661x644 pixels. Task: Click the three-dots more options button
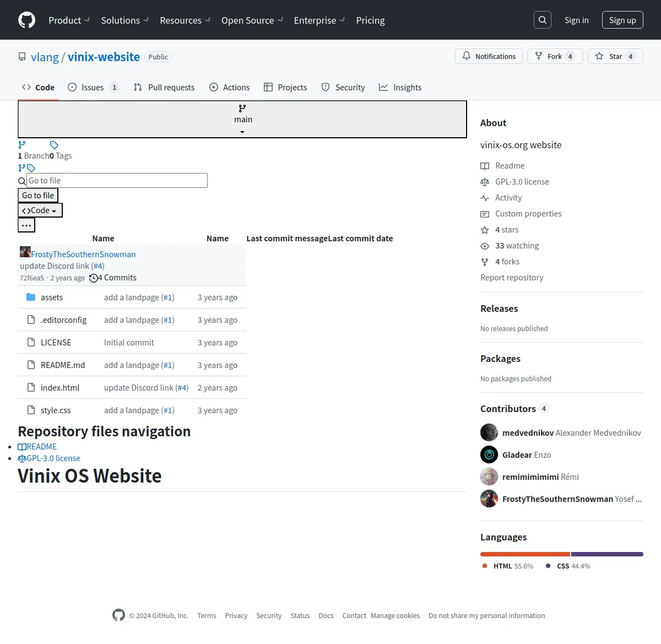26,225
